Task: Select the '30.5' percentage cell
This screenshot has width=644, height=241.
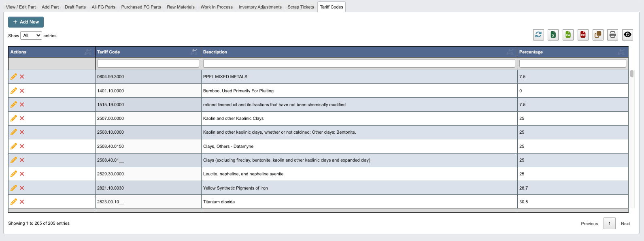Action: [x=573, y=202]
